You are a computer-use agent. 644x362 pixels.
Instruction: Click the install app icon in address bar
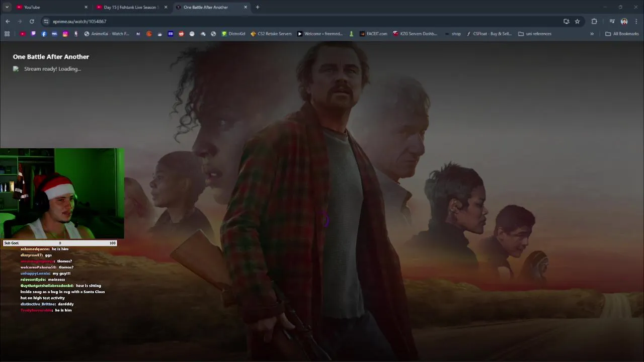point(567,21)
